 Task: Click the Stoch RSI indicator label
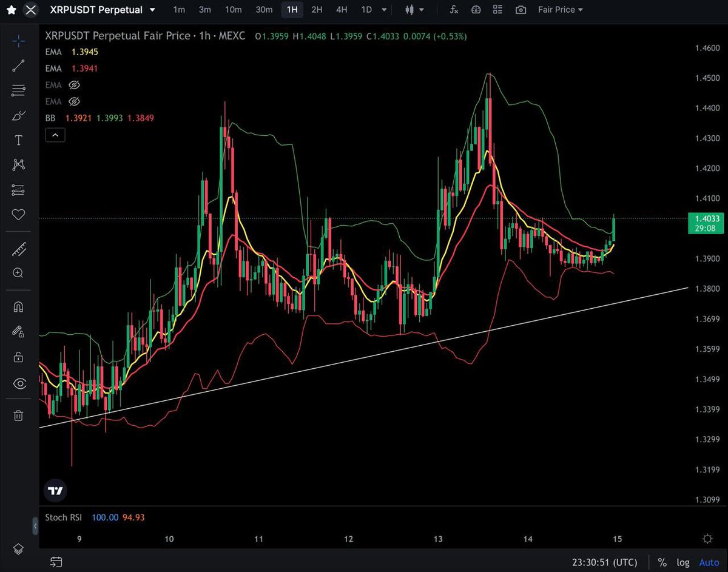[x=64, y=517]
